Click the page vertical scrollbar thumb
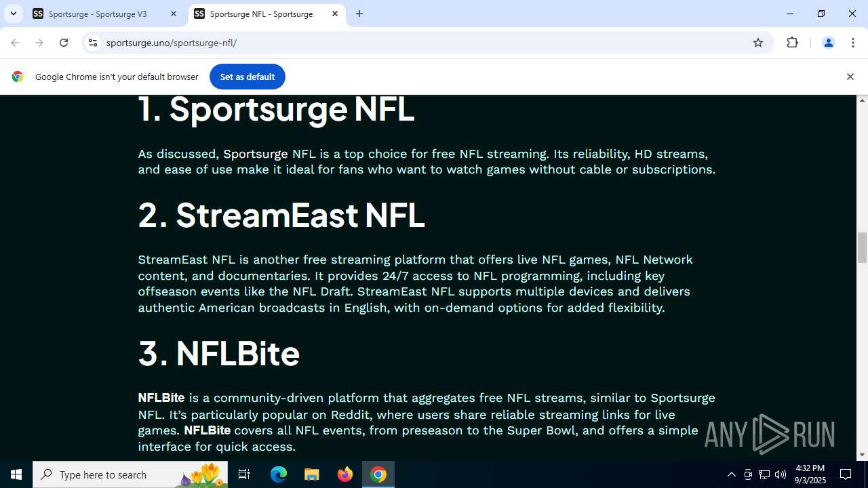868x488 pixels. coord(863,247)
